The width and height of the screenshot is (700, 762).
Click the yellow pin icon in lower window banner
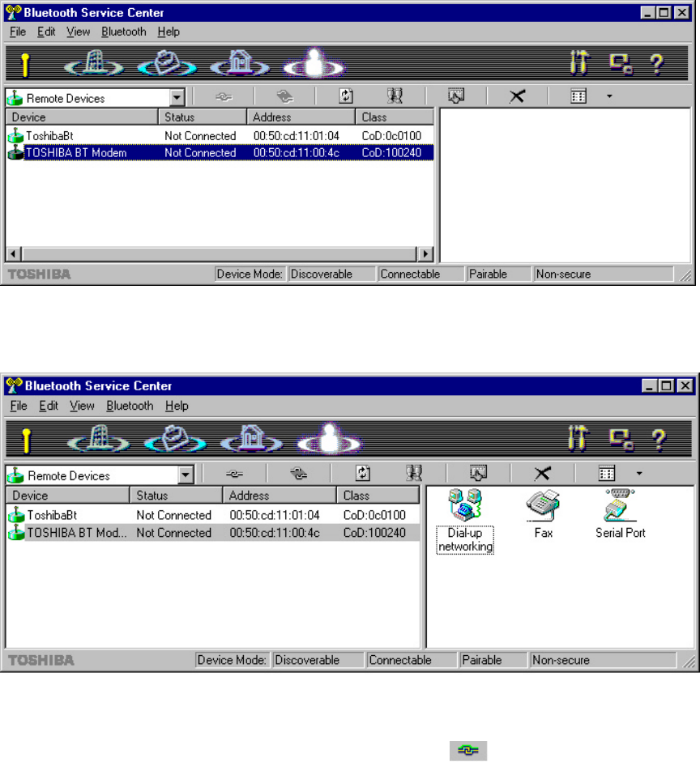tap(26, 441)
